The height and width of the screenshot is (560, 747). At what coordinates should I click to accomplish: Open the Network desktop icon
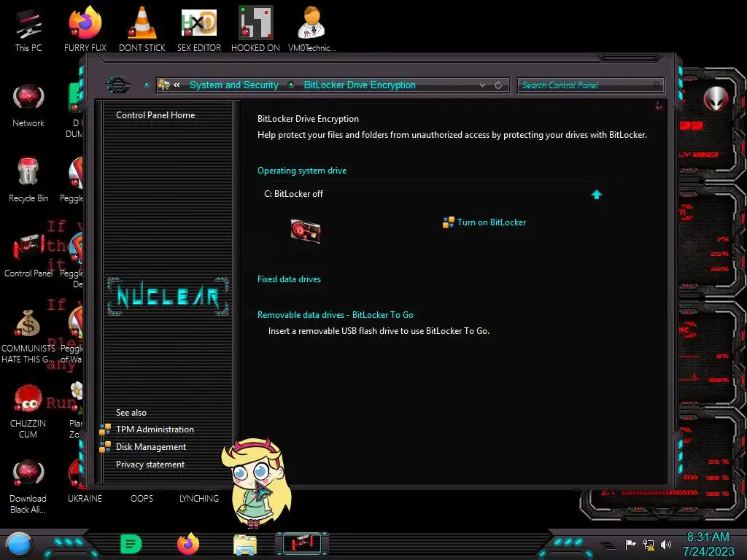coord(28,105)
